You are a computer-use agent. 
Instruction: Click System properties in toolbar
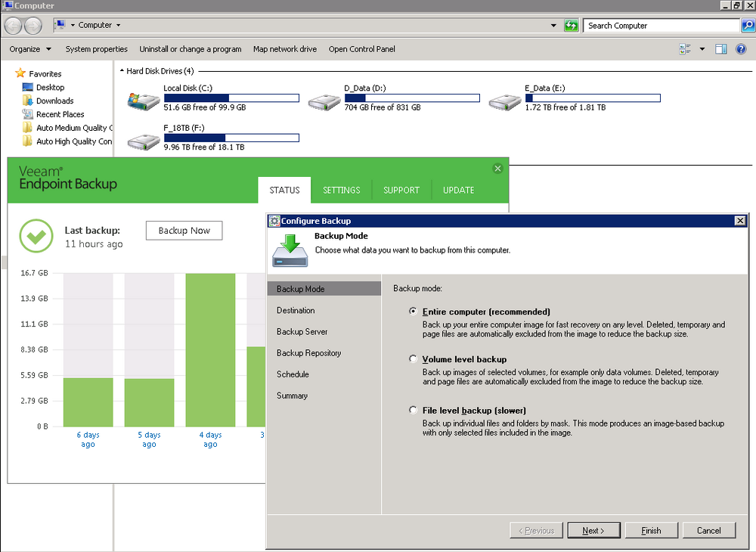97,49
